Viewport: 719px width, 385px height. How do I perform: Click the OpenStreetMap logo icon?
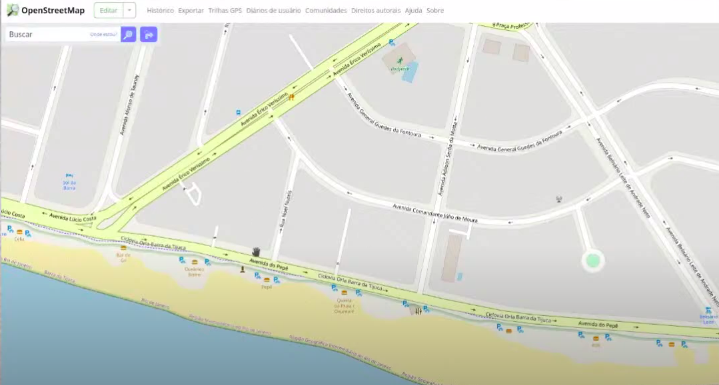13,10
